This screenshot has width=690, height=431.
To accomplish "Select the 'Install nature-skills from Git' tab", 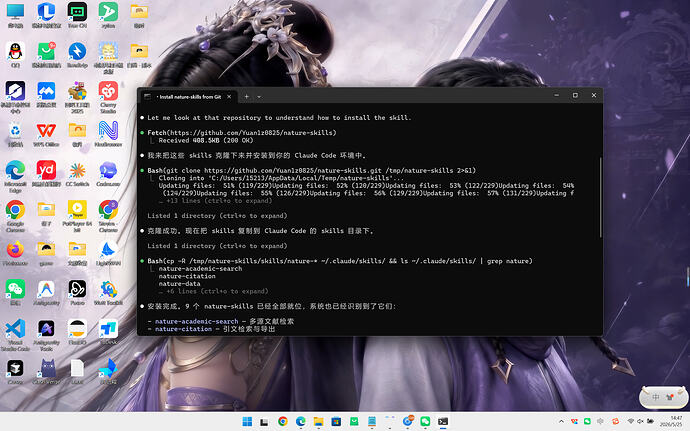I will coord(188,96).
